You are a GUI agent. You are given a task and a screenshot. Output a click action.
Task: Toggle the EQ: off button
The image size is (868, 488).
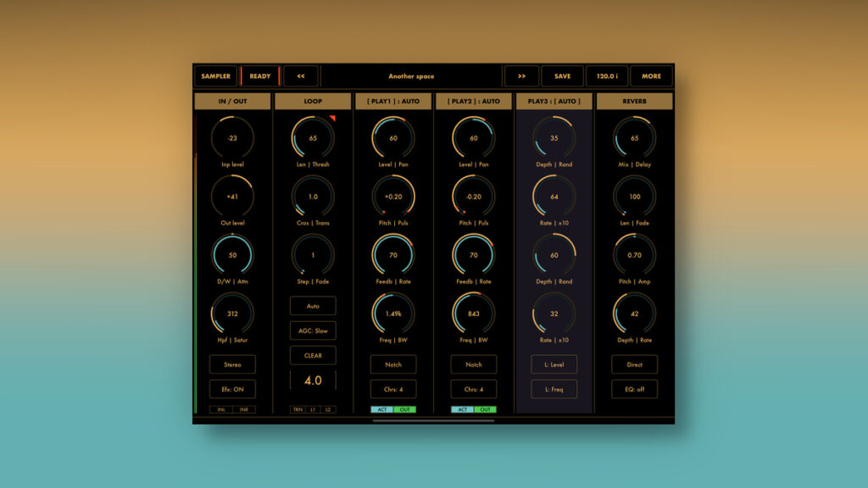coord(634,389)
